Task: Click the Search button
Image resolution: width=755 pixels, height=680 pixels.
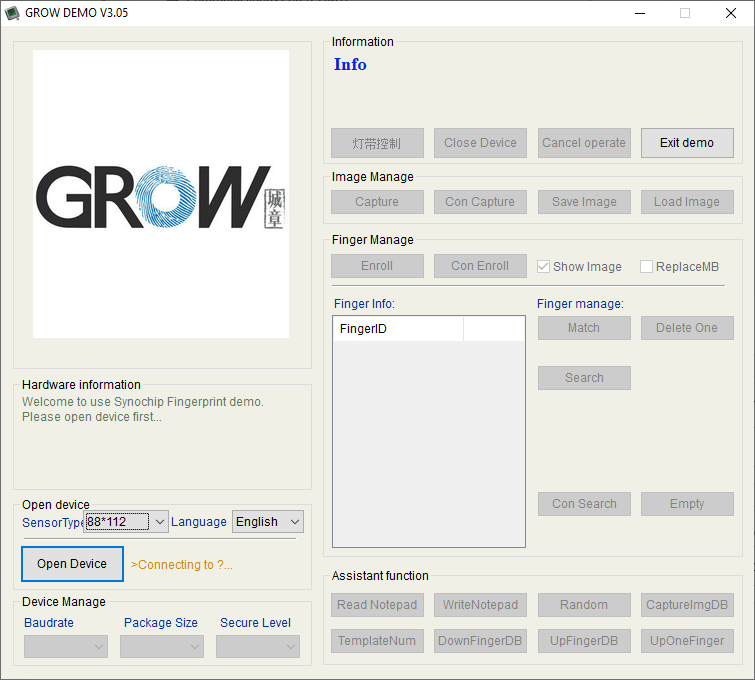Action: coord(584,378)
